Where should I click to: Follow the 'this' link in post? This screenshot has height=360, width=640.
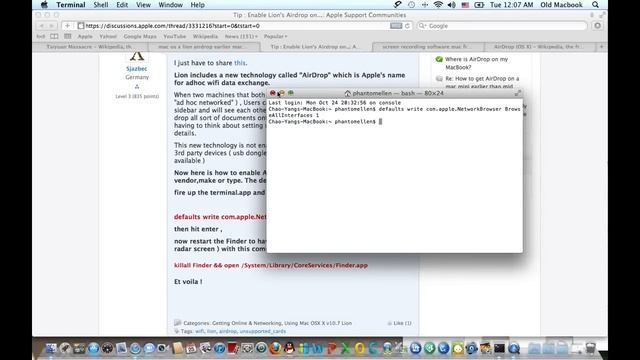pyautogui.click(x=240, y=63)
